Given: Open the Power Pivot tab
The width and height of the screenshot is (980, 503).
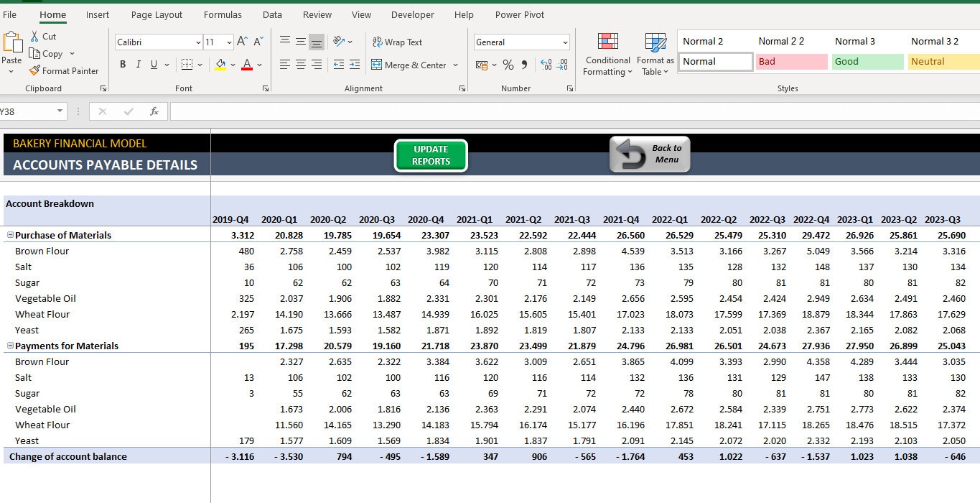Looking at the screenshot, I should (519, 14).
